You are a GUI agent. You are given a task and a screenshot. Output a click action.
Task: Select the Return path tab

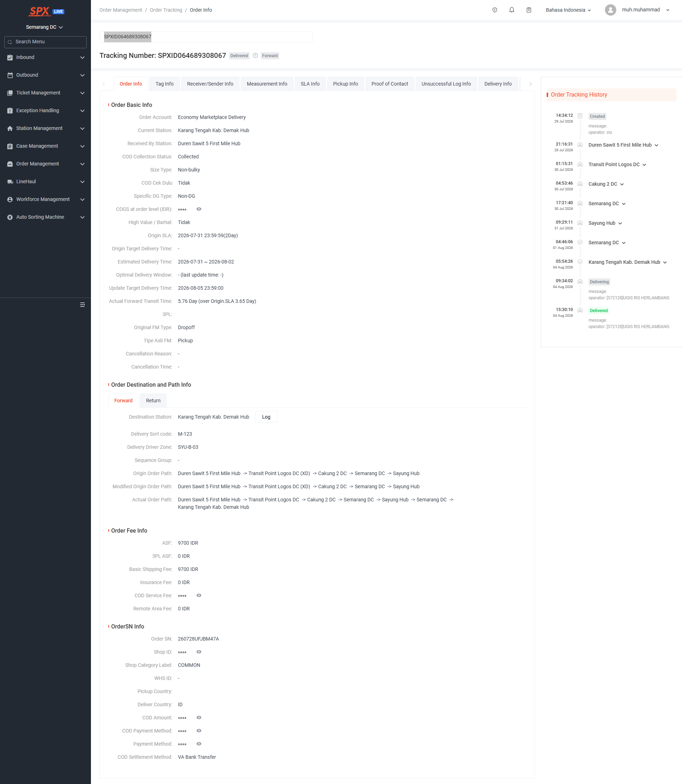coord(153,401)
